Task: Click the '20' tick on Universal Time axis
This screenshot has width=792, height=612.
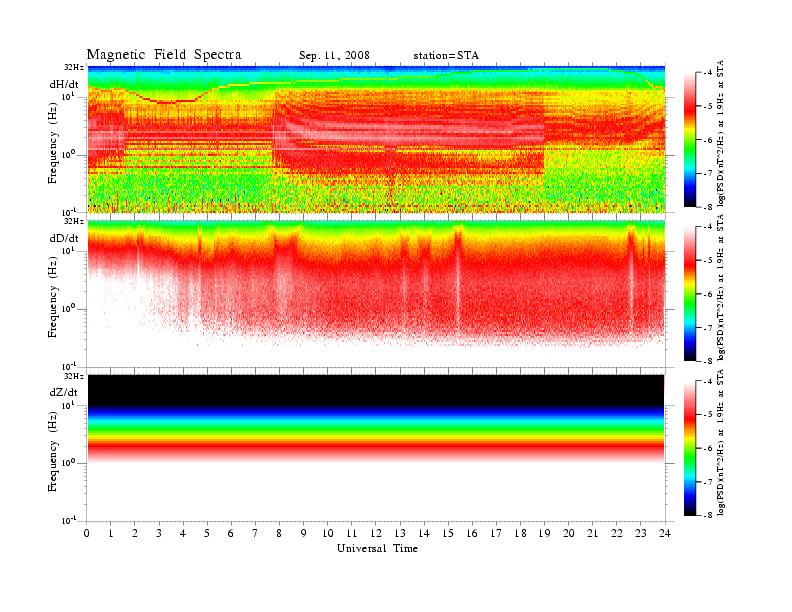Action: (569, 533)
